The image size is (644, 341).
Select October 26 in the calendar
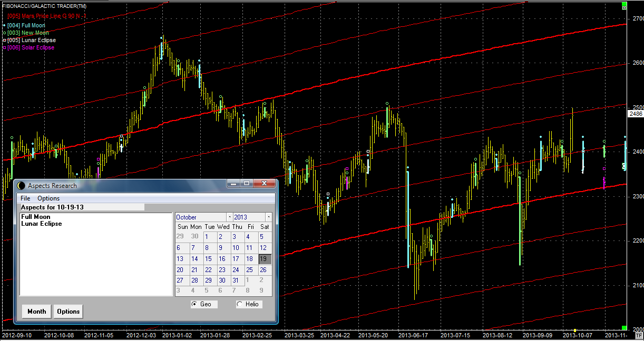tap(263, 270)
